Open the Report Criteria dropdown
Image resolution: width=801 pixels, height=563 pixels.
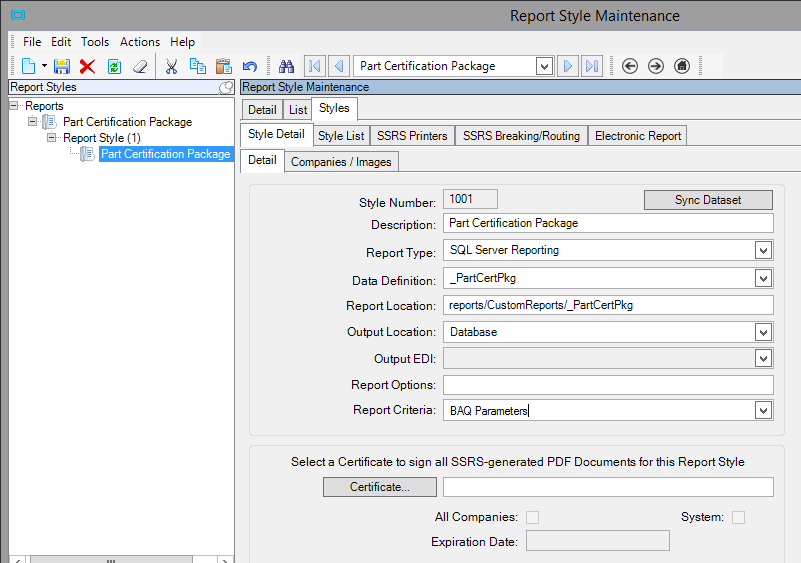tap(763, 410)
